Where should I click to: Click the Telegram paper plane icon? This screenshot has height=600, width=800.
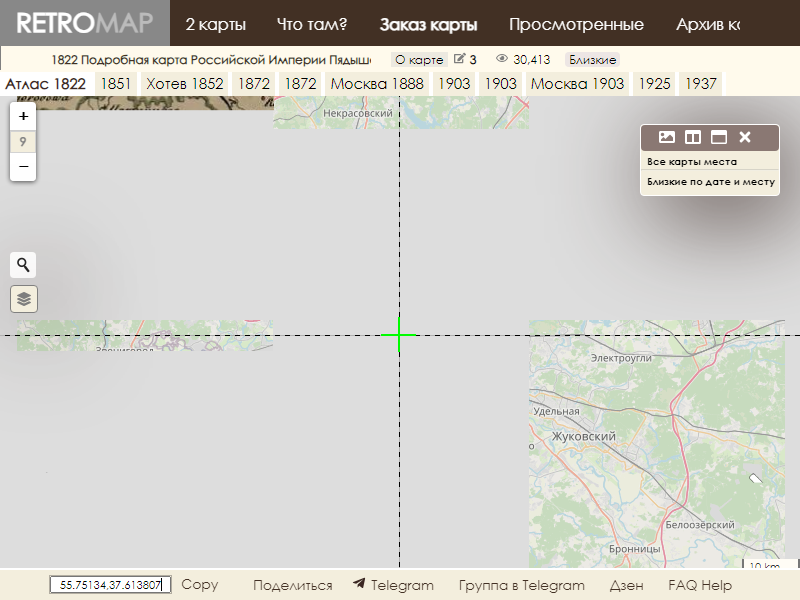(359, 583)
